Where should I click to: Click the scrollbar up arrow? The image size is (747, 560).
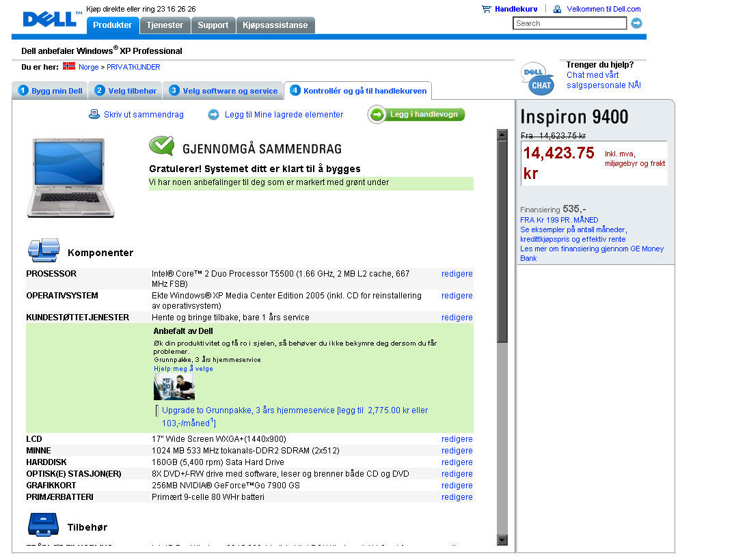pyautogui.click(x=502, y=135)
